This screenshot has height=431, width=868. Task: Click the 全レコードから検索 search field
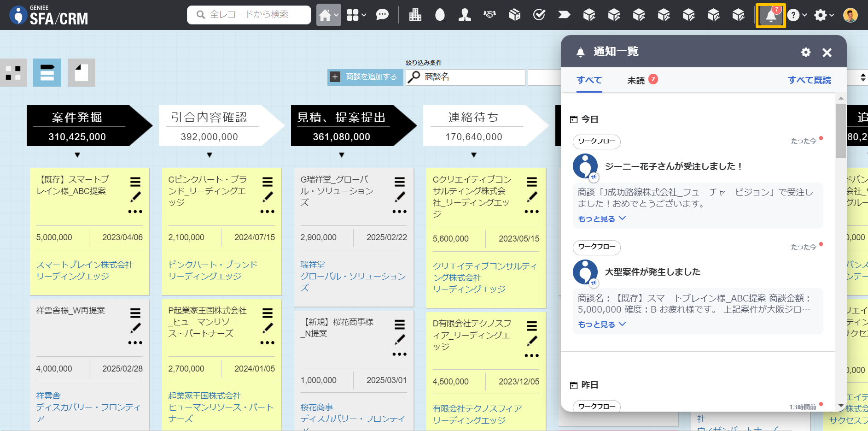(x=249, y=15)
